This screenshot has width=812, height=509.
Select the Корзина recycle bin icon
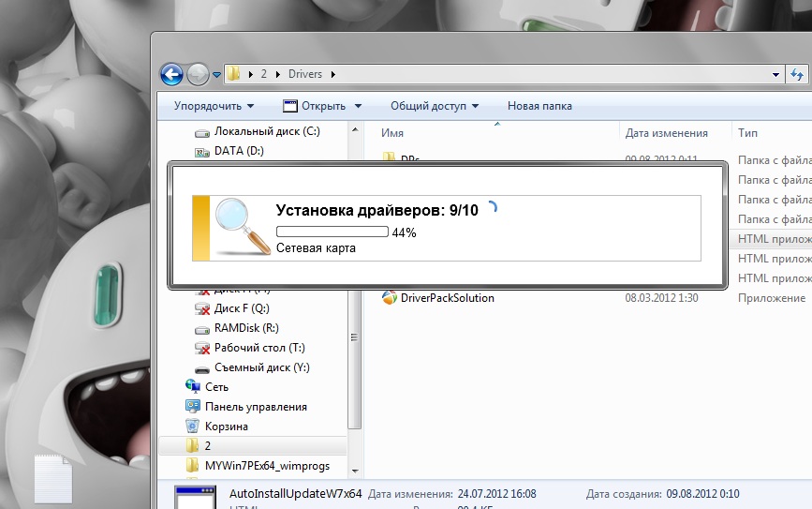coord(193,427)
